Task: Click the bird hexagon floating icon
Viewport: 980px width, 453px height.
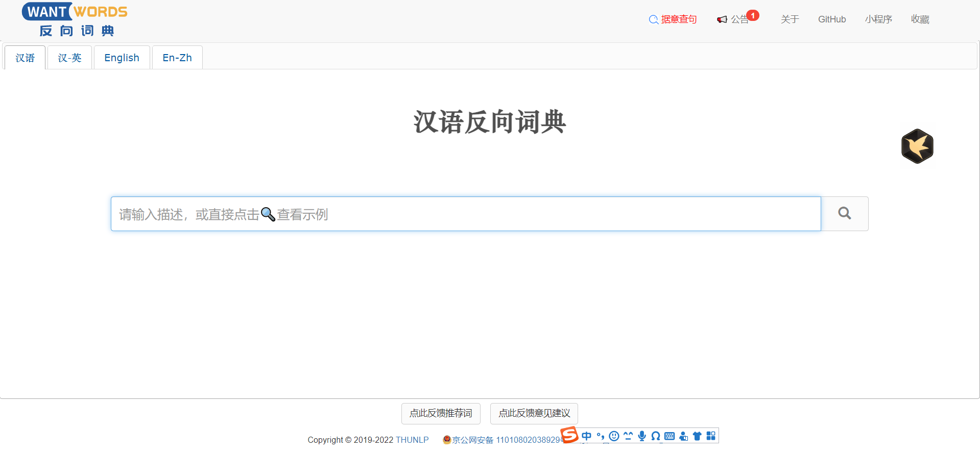Action: pos(917,146)
